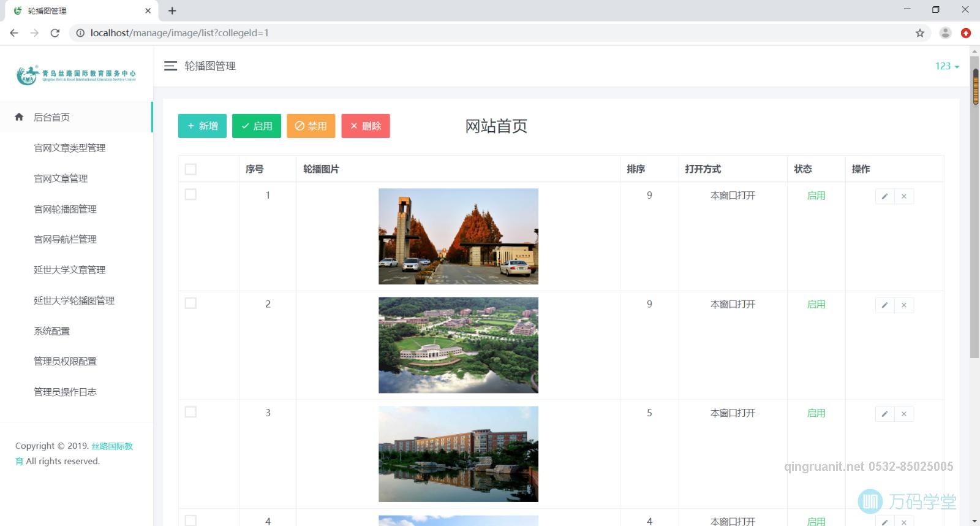Viewport: 980px width, 526px height.
Task: Bookmark this page with the star icon
Action: [x=920, y=33]
